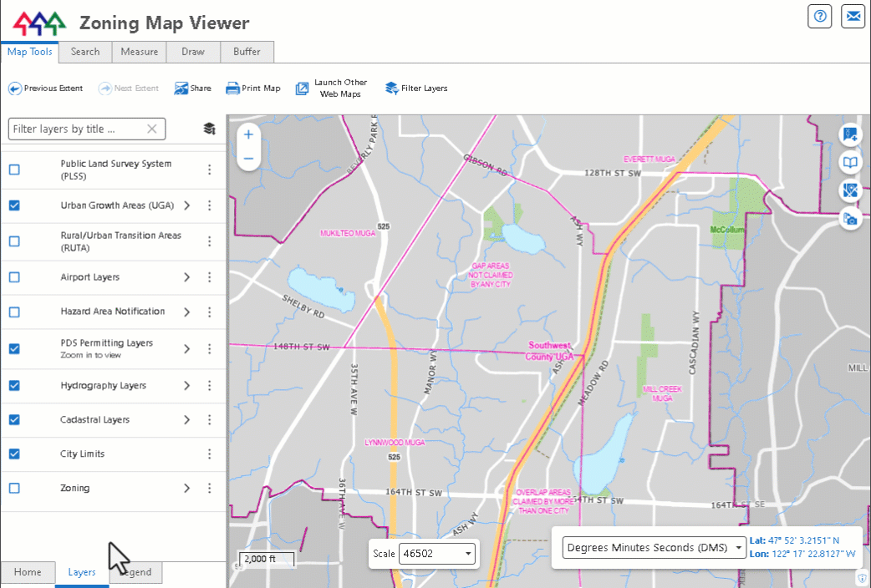Open options menu for Public Land Survey System
The image size is (871, 588).
coord(210,170)
